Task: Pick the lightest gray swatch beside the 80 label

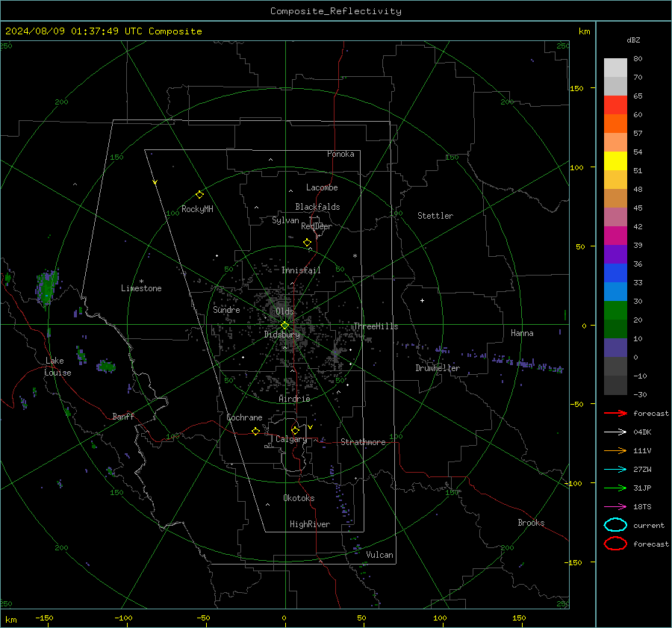Action: click(615, 67)
